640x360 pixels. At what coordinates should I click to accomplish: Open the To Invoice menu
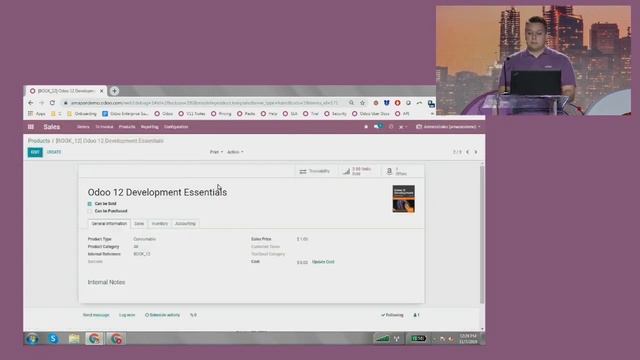(104, 127)
